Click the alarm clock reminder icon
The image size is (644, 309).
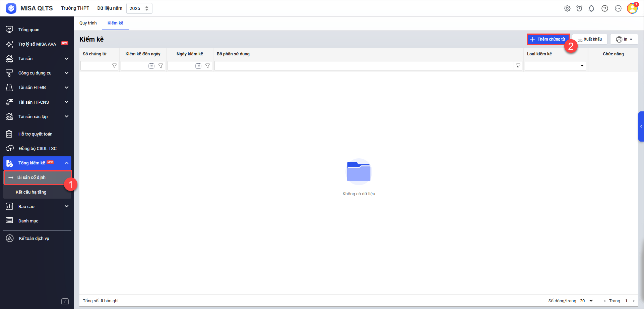pyautogui.click(x=579, y=8)
